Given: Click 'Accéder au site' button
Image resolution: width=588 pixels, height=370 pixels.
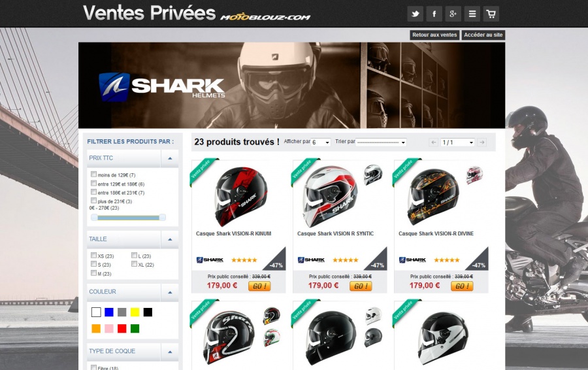Looking at the screenshot, I should [x=483, y=35].
